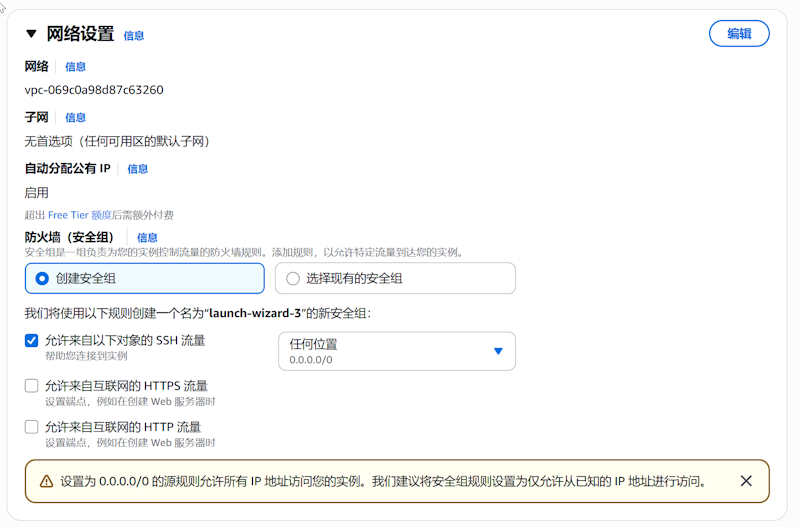Open 信息 link next to 自动分配公有 IP
Screen dimensions: 800x527
(137, 169)
